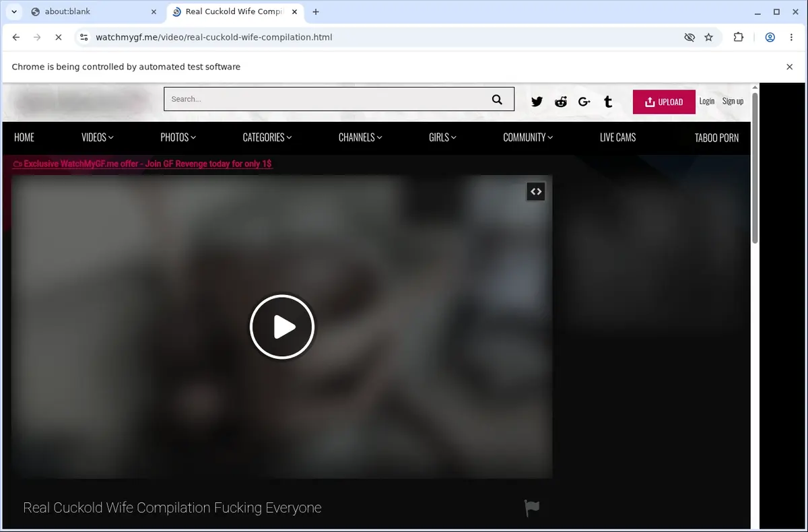
Task: Maximize the Chrome window
Action: point(776,11)
